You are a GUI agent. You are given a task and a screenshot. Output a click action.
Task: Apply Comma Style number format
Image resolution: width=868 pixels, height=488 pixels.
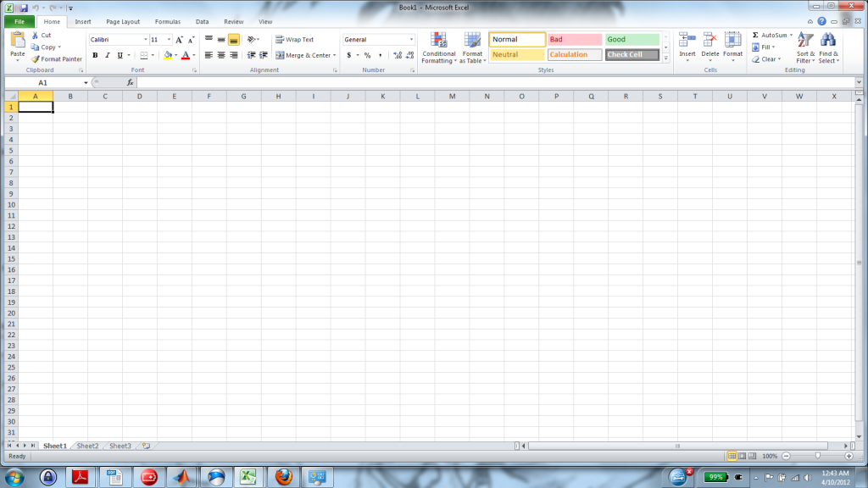point(380,55)
